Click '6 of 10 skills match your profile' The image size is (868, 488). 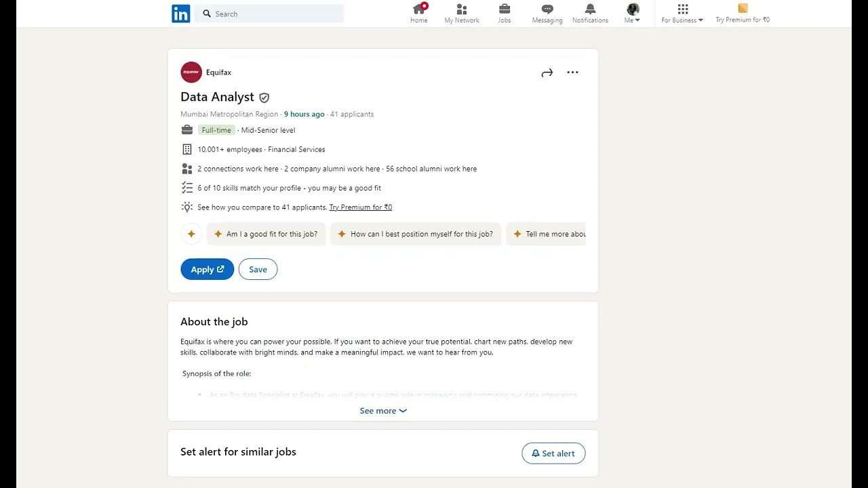[249, 188]
